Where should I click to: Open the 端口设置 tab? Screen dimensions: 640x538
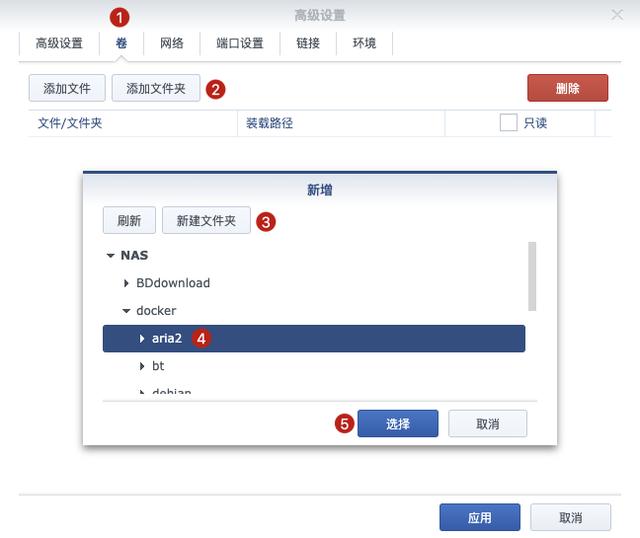240,43
